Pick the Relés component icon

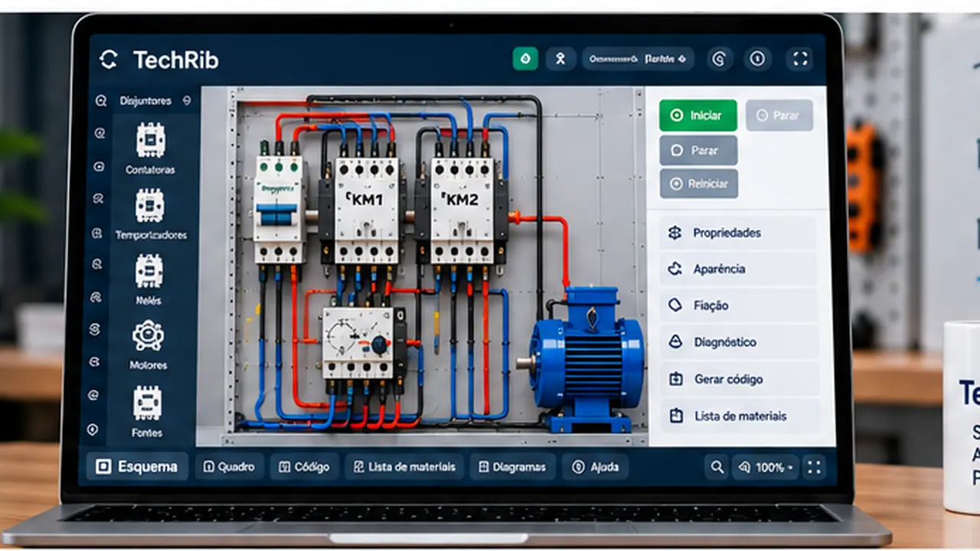(149, 272)
